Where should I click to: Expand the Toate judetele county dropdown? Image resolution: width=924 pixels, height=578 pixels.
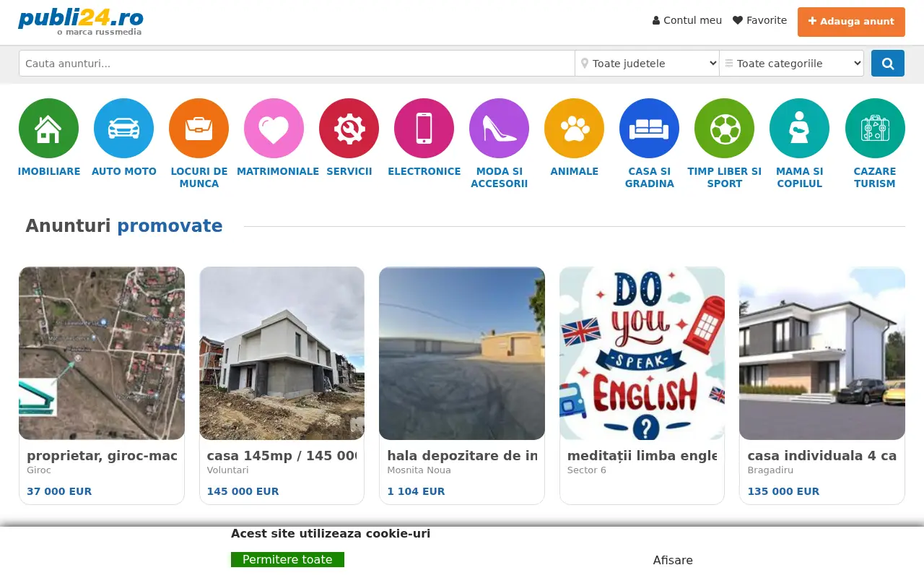[647, 64]
